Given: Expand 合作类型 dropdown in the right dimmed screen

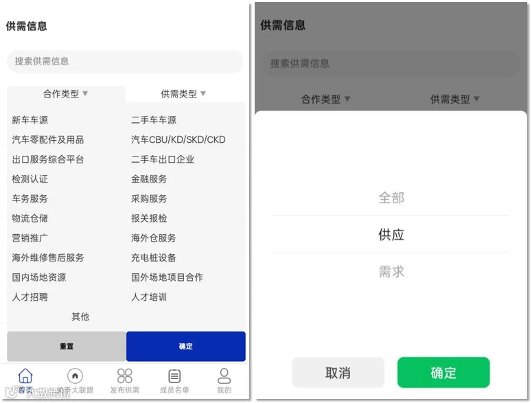Looking at the screenshot, I should 325,99.
